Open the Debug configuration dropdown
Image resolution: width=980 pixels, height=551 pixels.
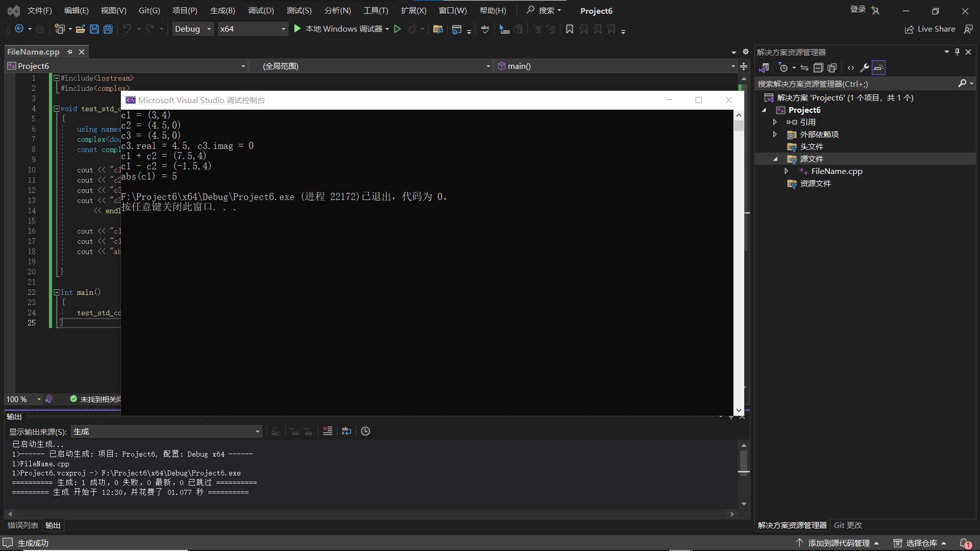[193, 29]
